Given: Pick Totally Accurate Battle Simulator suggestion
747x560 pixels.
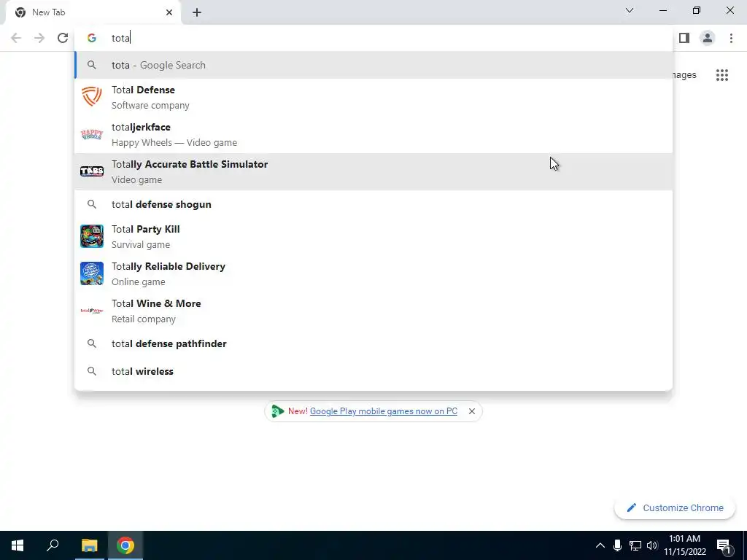Looking at the screenshot, I should [x=373, y=171].
